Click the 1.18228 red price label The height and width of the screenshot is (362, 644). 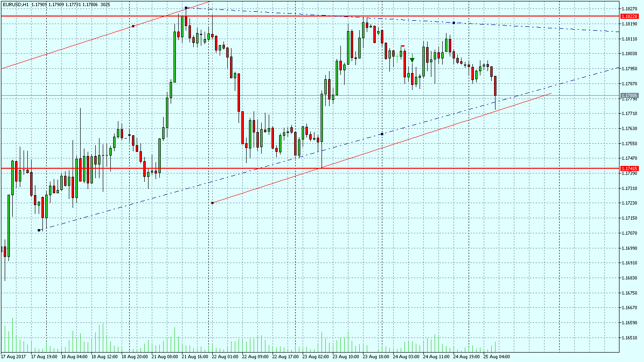[x=629, y=16]
